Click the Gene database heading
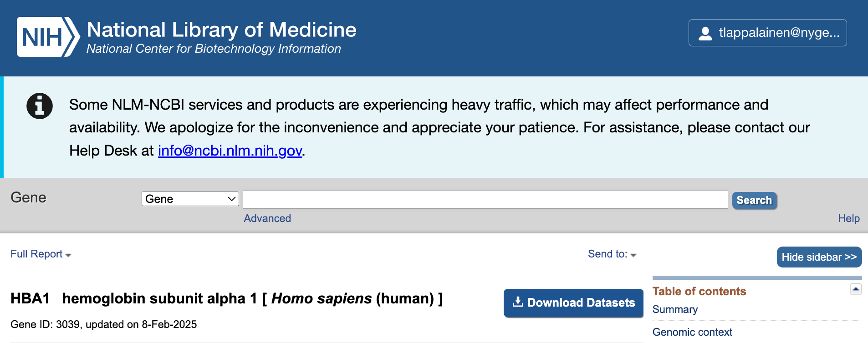The width and height of the screenshot is (868, 343). [28, 197]
